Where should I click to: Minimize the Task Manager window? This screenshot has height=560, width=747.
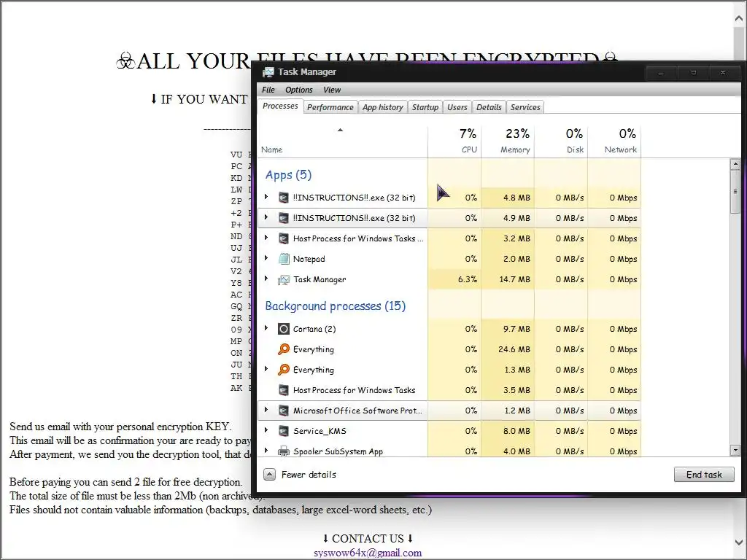pyautogui.click(x=661, y=73)
